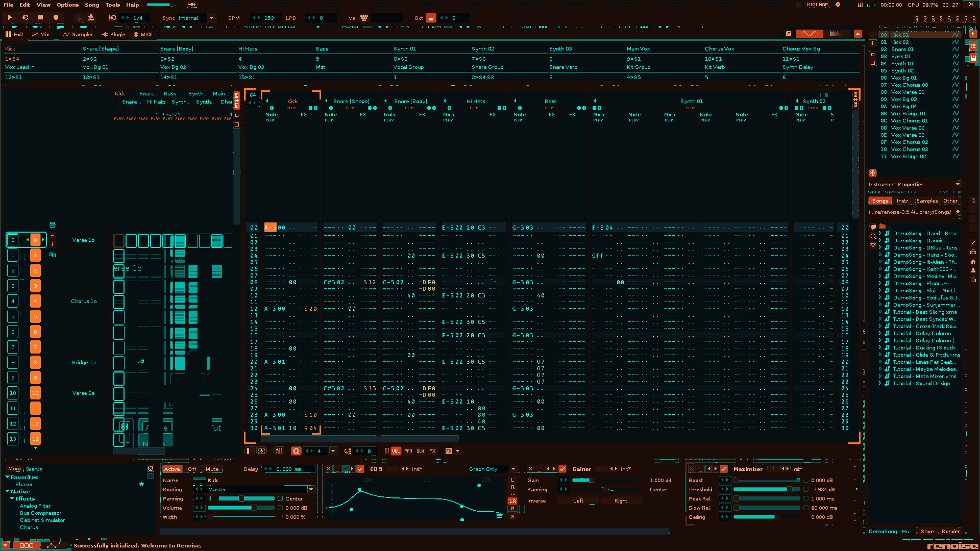This screenshot has height=551, width=980.
Task: Minimize the EQ 5 device
Action: point(337,469)
